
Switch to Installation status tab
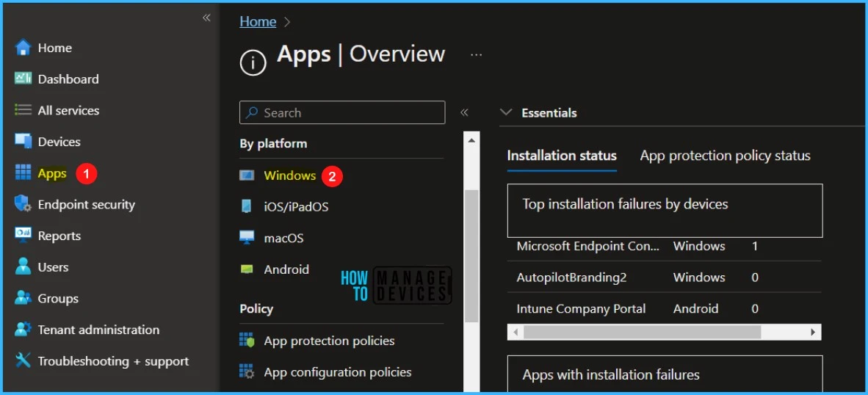pyautogui.click(x=562, y=156)
